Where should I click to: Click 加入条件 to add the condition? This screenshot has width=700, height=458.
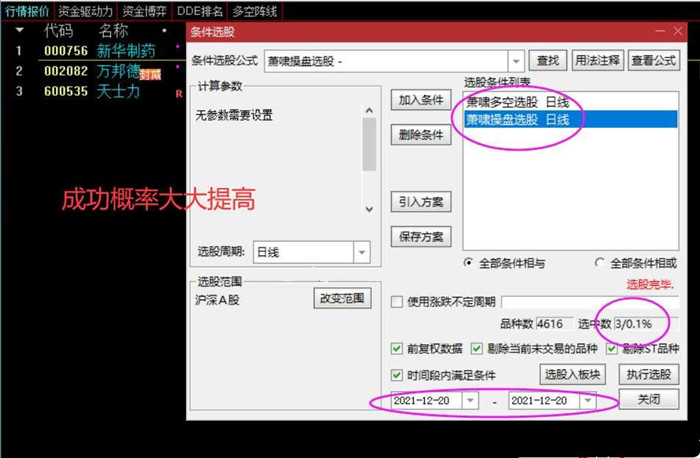pyautogui.click(x=421, y=100)
